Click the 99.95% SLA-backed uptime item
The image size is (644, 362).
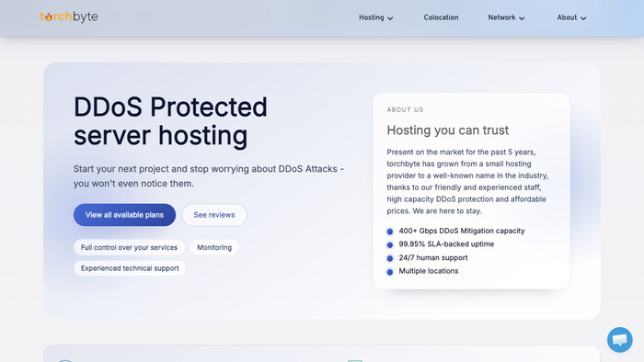point(446,243)
